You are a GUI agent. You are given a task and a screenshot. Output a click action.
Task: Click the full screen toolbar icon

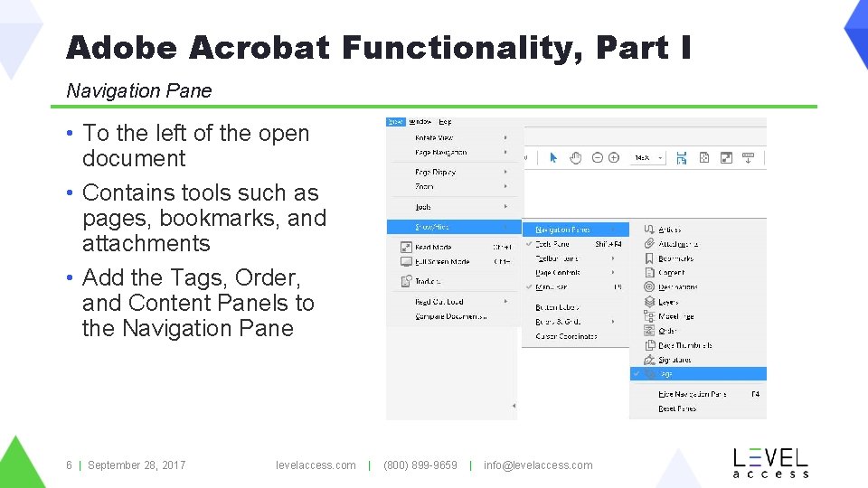tap(726, 157)
